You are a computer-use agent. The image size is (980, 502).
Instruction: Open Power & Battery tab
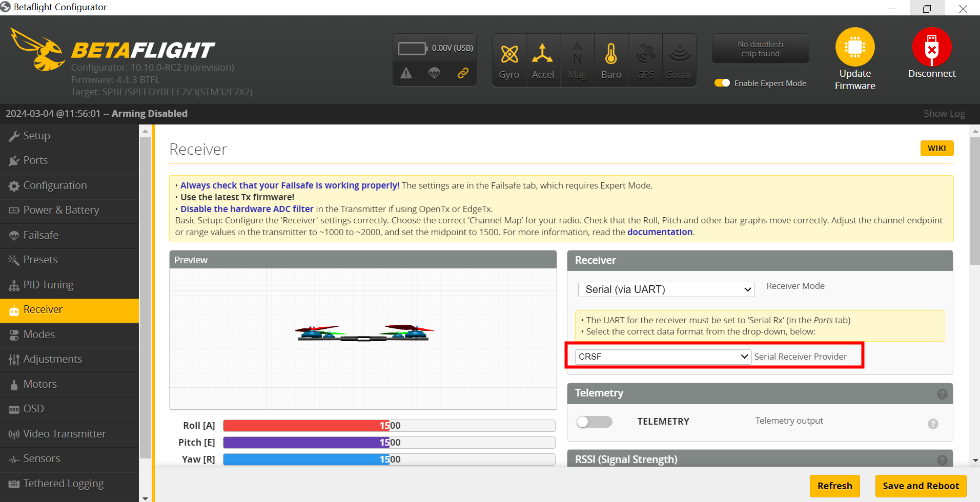[69, 211]
